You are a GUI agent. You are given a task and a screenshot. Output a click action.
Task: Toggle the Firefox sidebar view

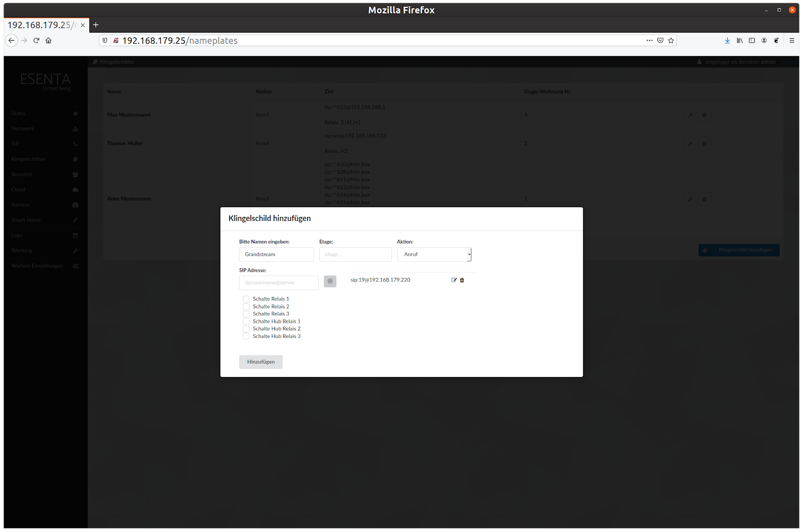752,41
